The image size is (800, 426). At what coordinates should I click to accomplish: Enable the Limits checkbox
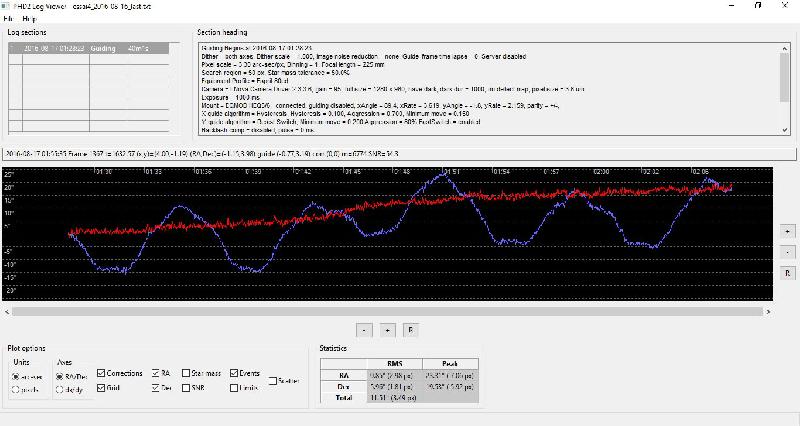coord(234,388)
